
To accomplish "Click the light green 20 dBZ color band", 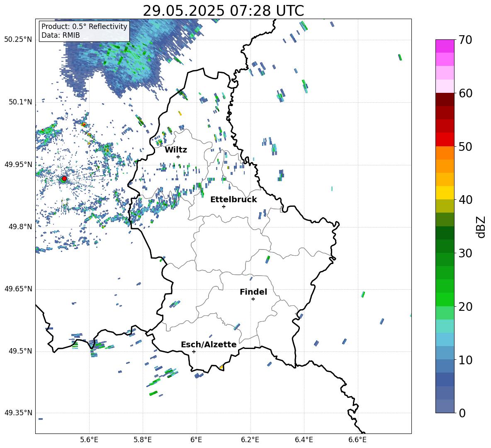I will 445,312.
